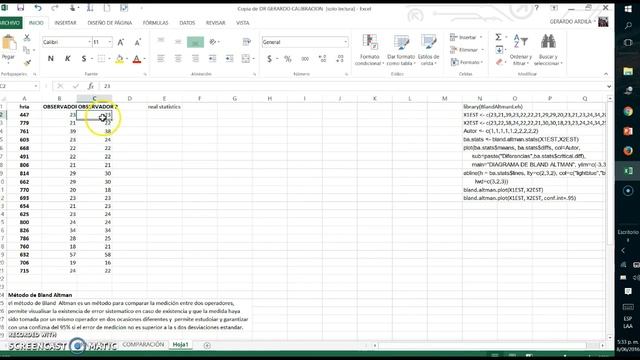Collapse the ribbon with caret arrow
This screenshot has width=640, height=360.
click(606, 74)
